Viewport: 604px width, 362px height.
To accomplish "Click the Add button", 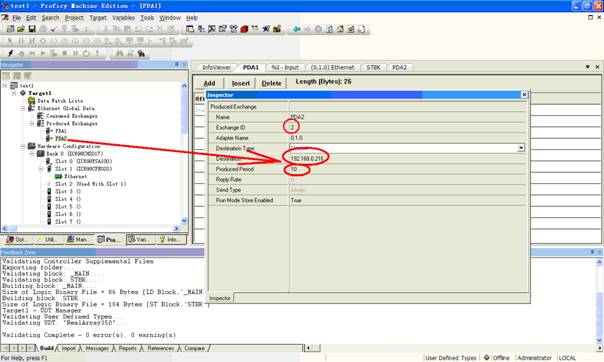I will (x=209, y=83).
